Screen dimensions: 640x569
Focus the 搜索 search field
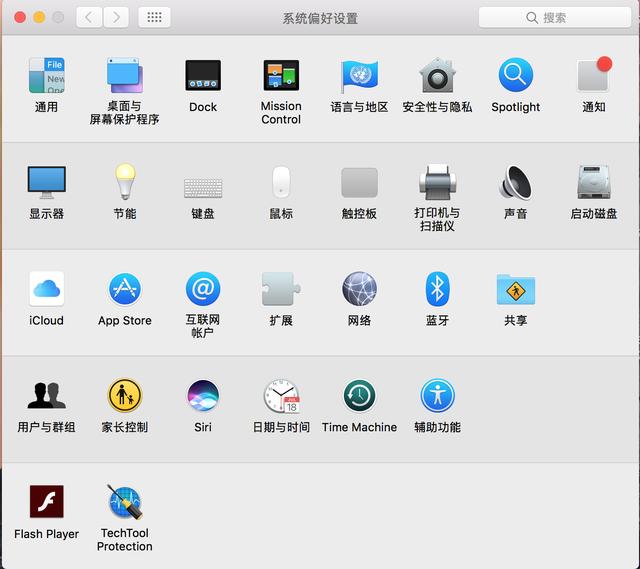tap(555, 18)
